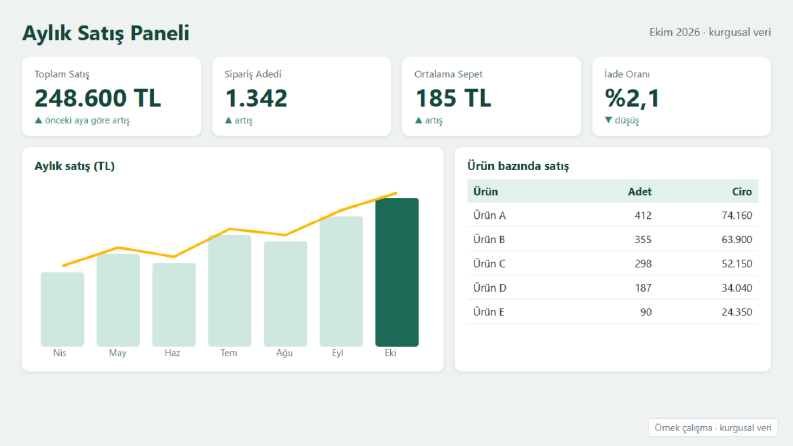
Task: Select the Nis bar in the chart
Action: pyautogui.click(x=62, y=309)
